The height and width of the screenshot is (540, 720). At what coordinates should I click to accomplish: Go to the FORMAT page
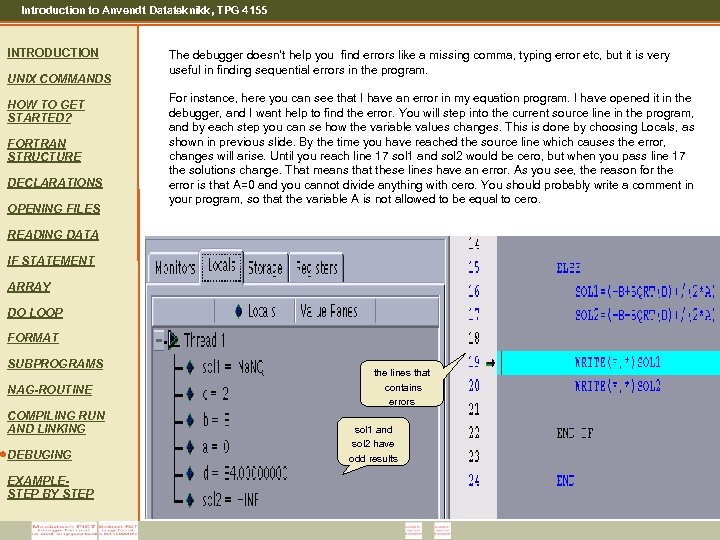tap(33, 338)
